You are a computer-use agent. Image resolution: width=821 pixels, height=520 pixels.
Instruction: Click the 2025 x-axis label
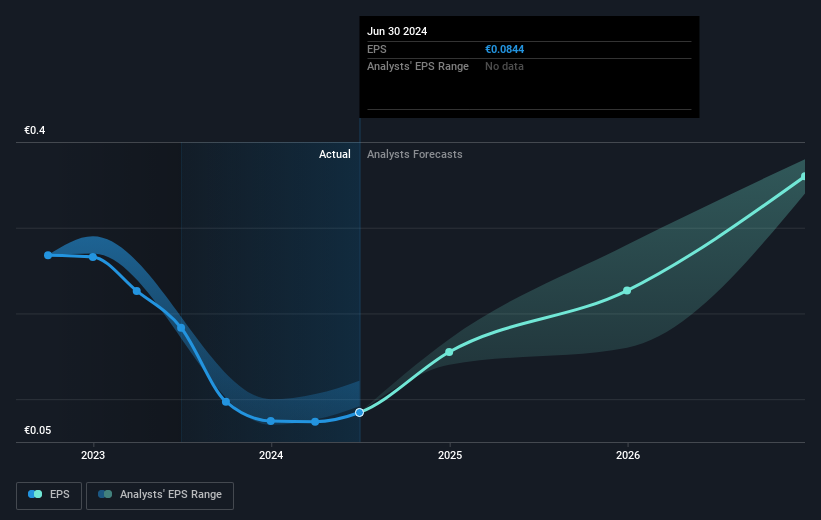coord(450,455)
